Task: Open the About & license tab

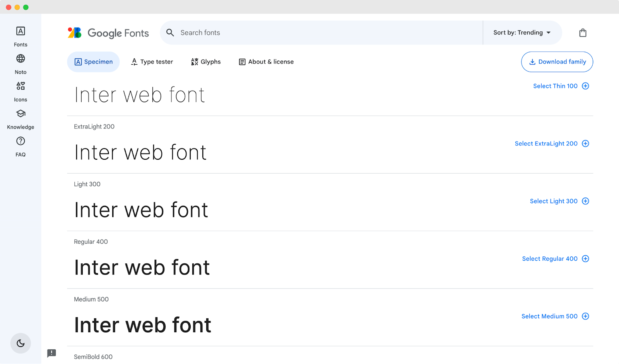Action: coord(266,62)
